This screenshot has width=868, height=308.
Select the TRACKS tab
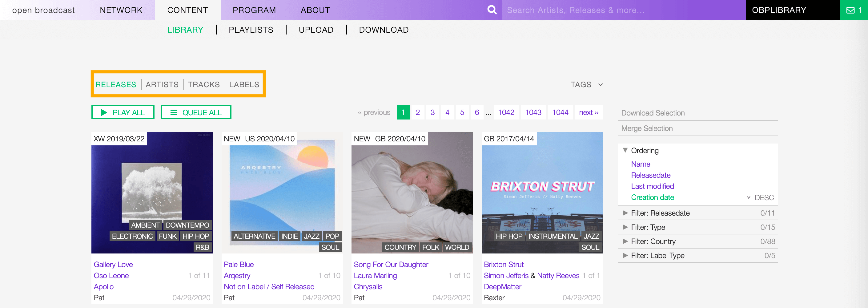click(x=204, y=84)
